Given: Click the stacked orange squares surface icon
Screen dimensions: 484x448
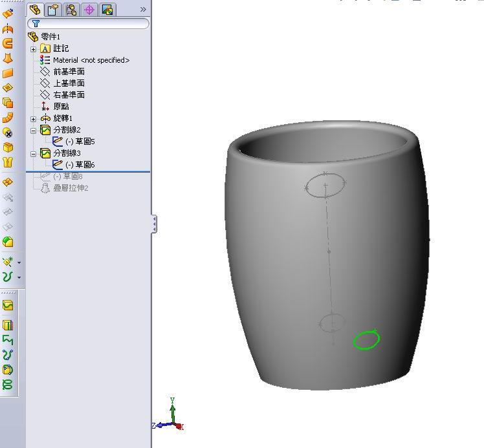Looking at the screenshot, I should pyautogui.click(x=8, y=103).
